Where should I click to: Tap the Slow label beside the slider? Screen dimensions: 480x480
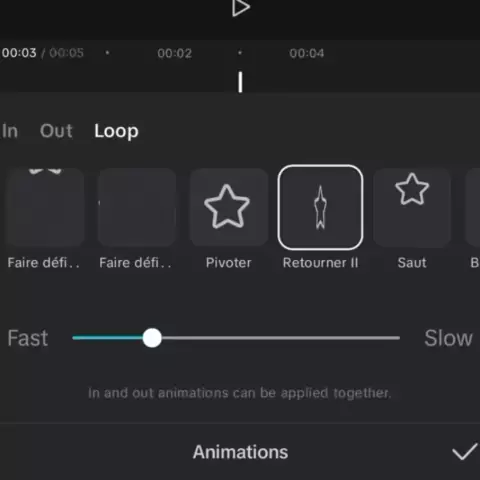pos(448,338)
